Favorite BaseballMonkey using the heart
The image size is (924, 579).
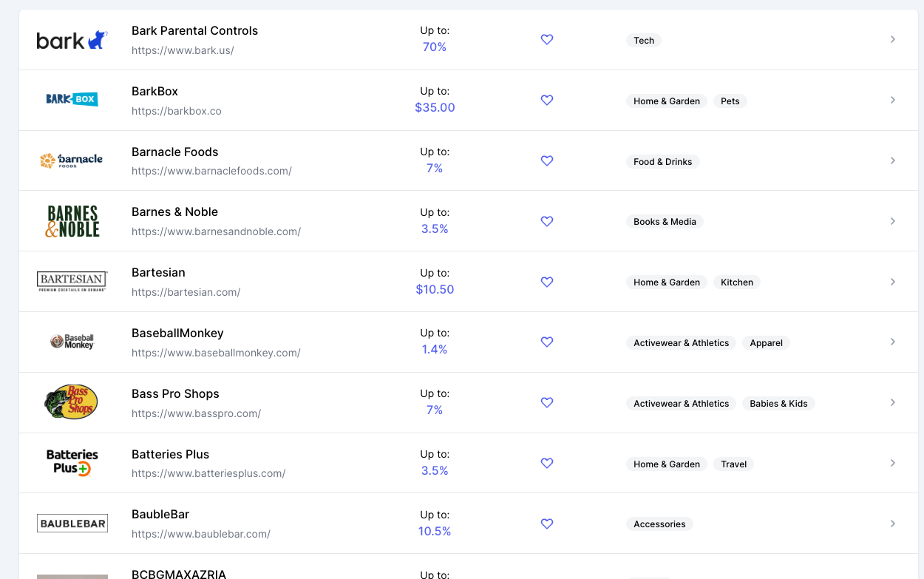(547, 342)
